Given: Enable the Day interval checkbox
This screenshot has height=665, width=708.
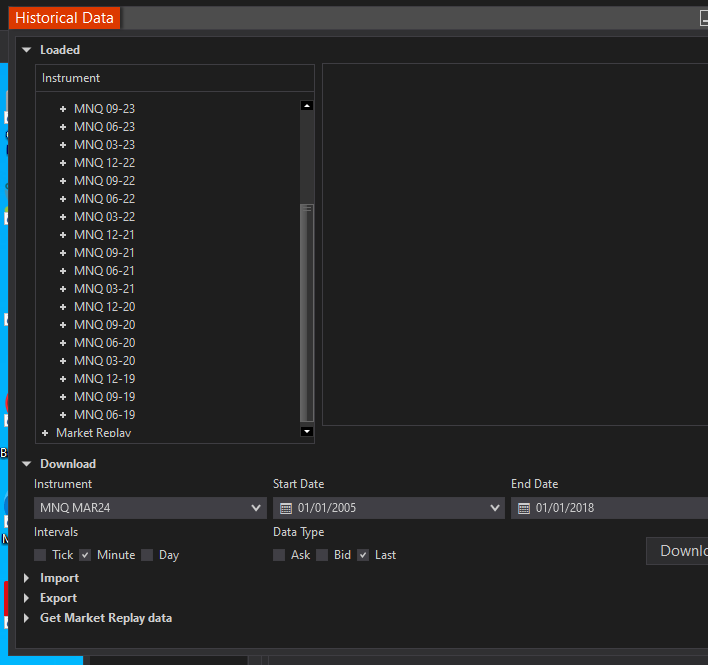Looking at the screenshot, I should pyautogui.click(x=147, y=555).
